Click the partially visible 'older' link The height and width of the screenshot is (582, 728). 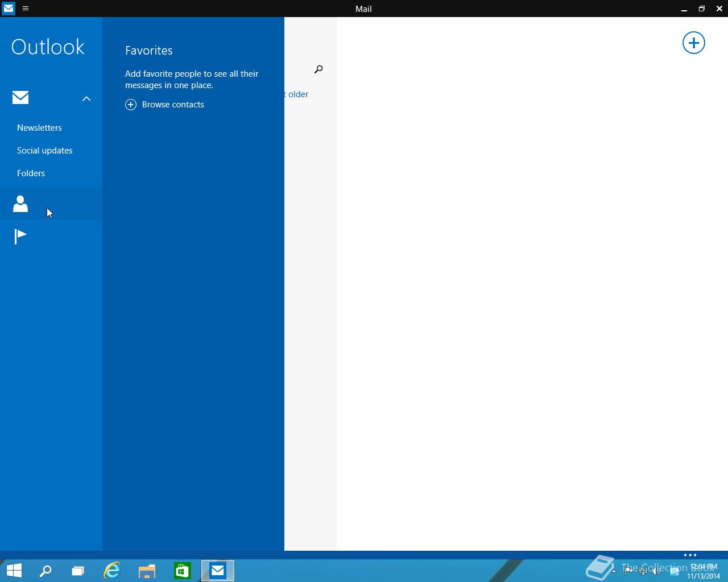[x=296, y=94]
